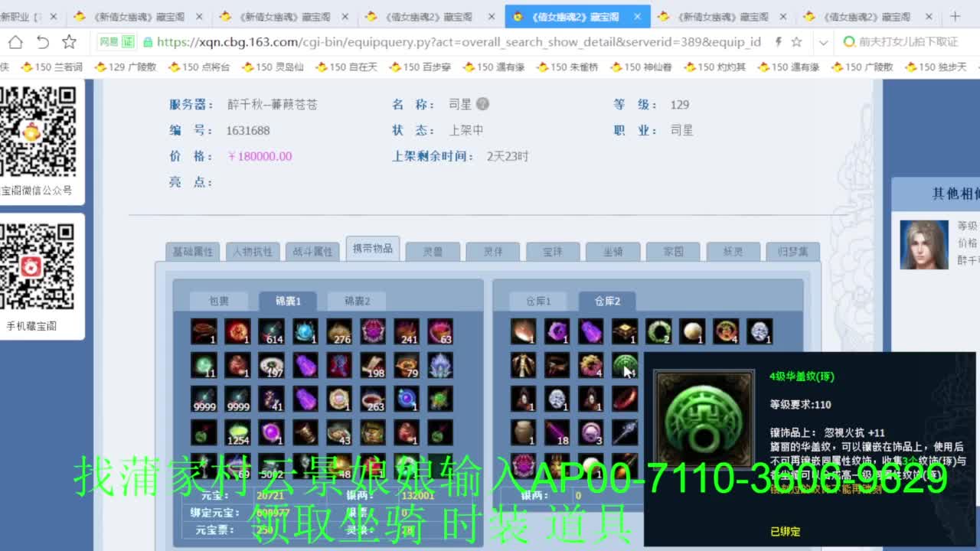
Task: Select the pouch item with count 43
Action: tap(338, 432)
